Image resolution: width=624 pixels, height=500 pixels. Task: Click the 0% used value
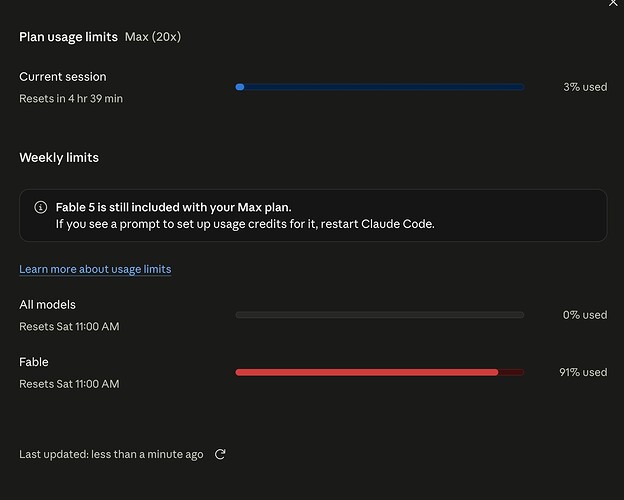585,315
